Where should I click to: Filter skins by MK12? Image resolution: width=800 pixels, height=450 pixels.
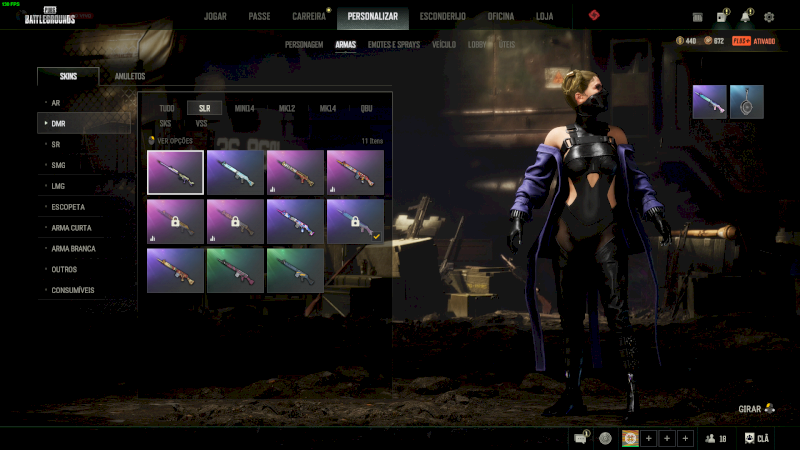[x=287, y=108]
